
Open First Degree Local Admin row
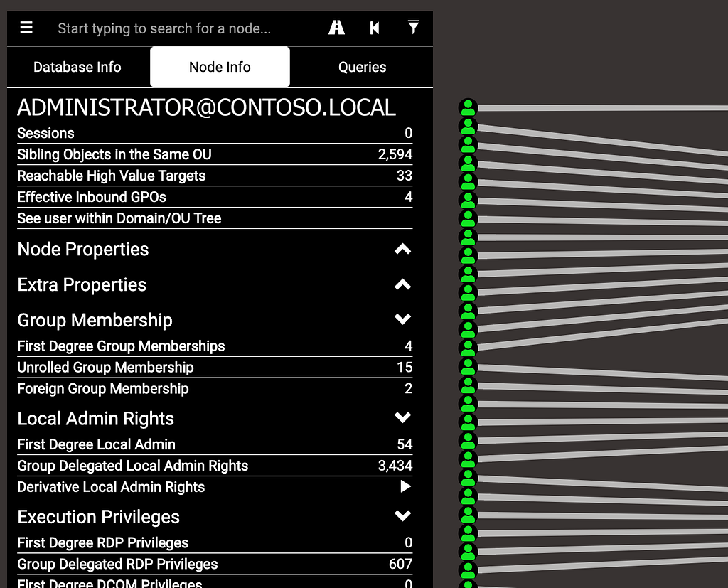215,444
